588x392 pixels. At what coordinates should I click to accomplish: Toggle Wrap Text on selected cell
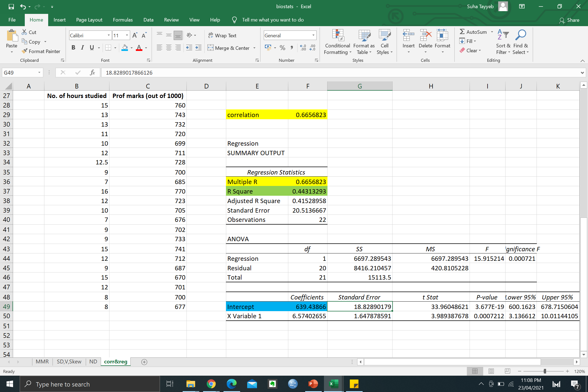pos(222,35)
